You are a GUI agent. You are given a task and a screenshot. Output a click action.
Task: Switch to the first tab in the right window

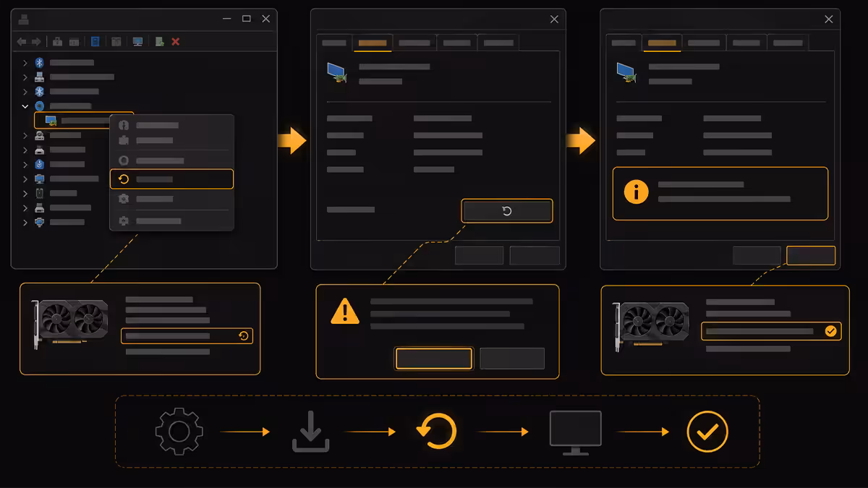coord(623,43)
